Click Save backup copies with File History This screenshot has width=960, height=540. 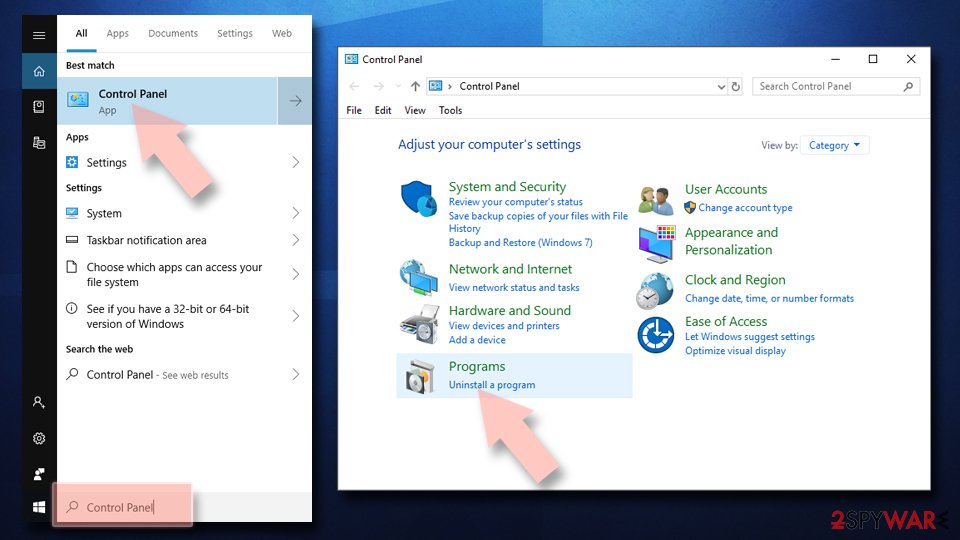click(x=538, y=222)
